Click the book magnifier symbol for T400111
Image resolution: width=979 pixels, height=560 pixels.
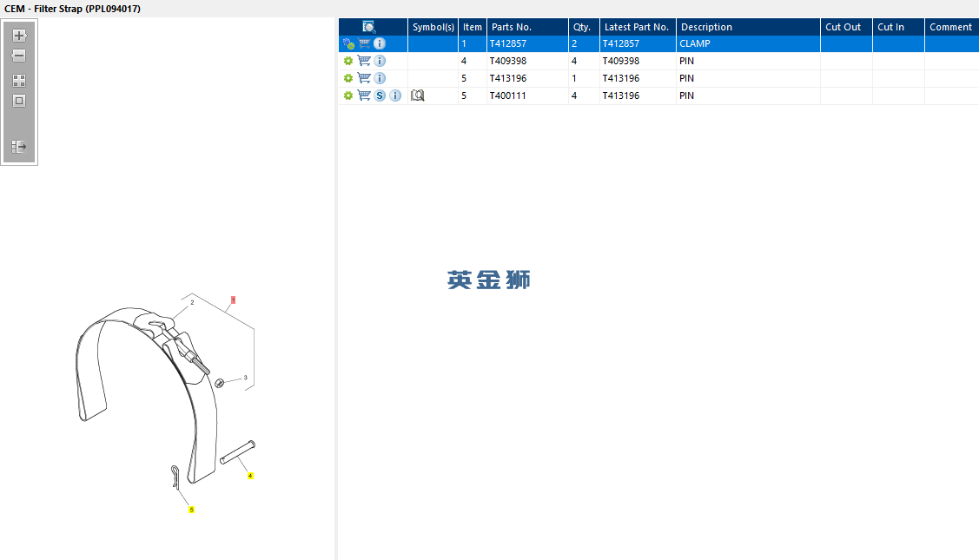click(418, 96)
